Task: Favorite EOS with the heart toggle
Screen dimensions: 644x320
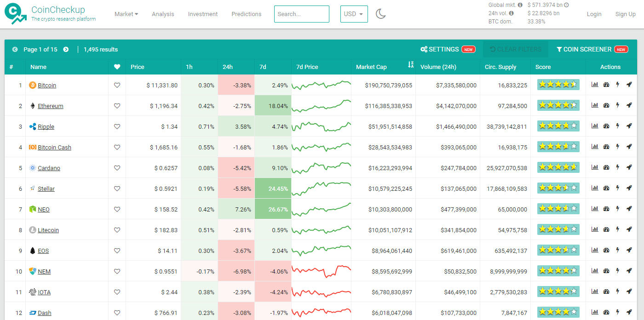Action: click(117, 251)
